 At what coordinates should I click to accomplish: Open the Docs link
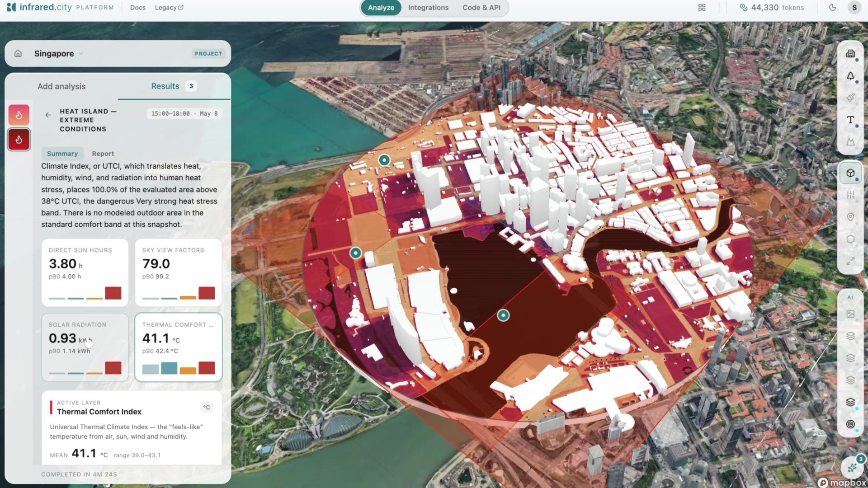tap(138, 8)
